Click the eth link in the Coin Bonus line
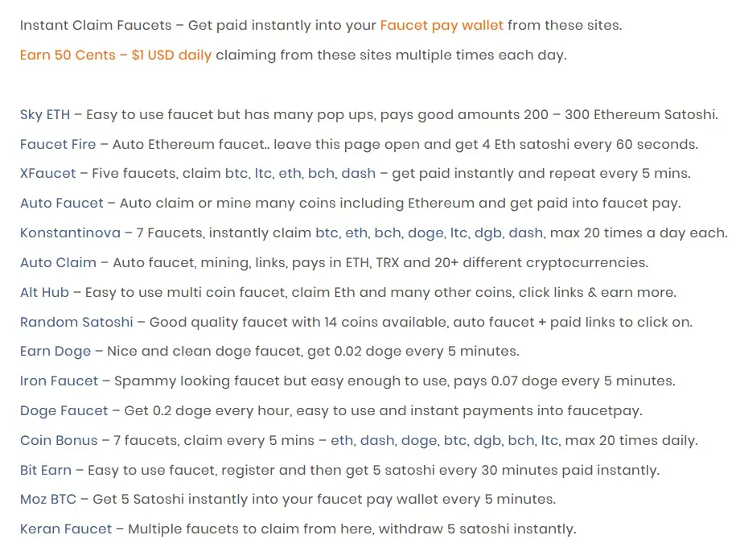740x560 pixels. click(342, 441)
